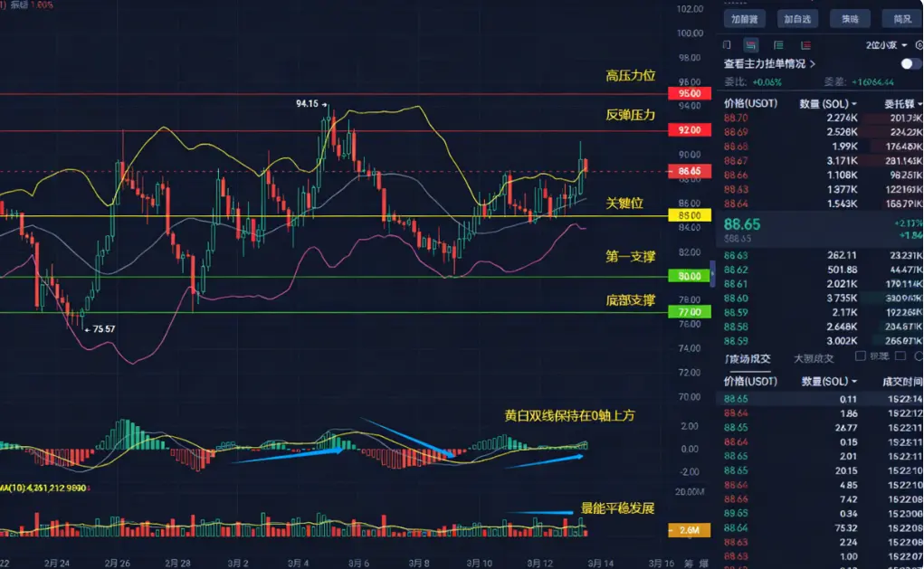Tick the second checkbox in the trades header
This screenshot has height=569, width=924.
[900, 356]
